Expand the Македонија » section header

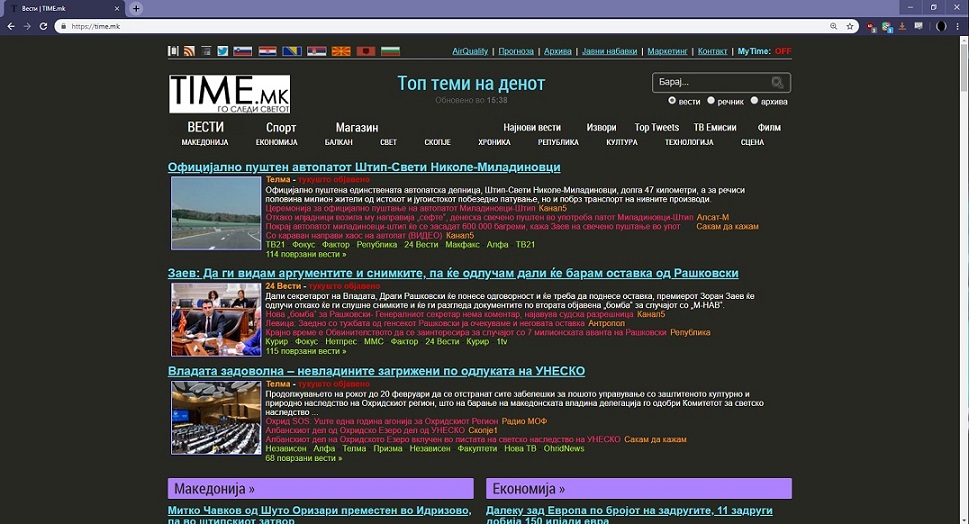pos(321,489)
